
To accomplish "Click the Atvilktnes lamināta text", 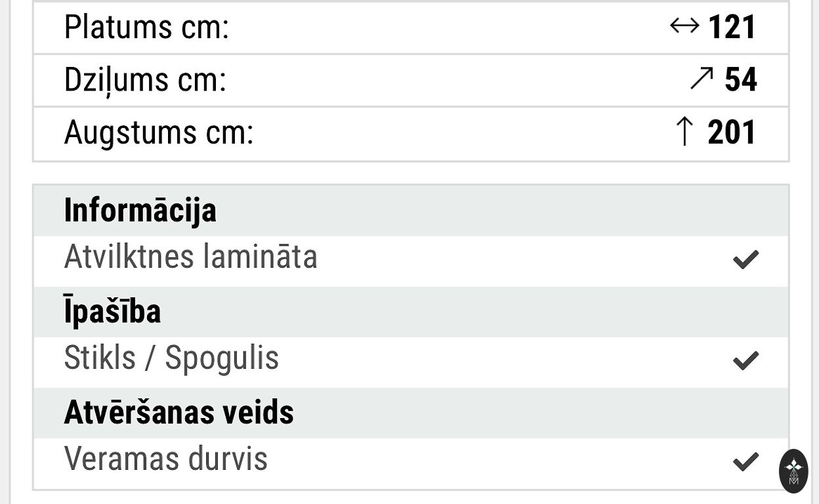I will (x=190, y=257).
